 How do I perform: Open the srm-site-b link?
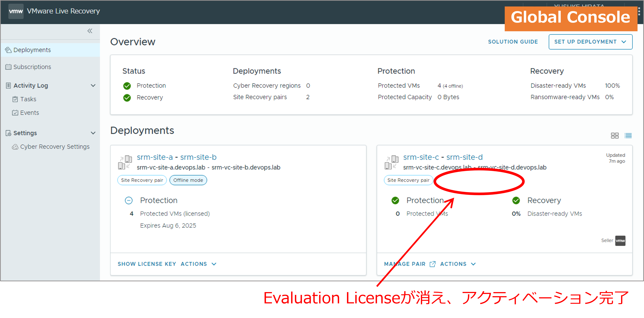coord(198,157)
